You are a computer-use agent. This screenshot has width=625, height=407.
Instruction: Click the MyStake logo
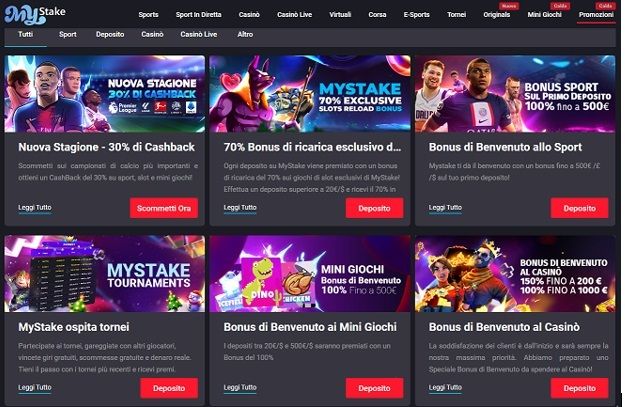coord(35,14)
